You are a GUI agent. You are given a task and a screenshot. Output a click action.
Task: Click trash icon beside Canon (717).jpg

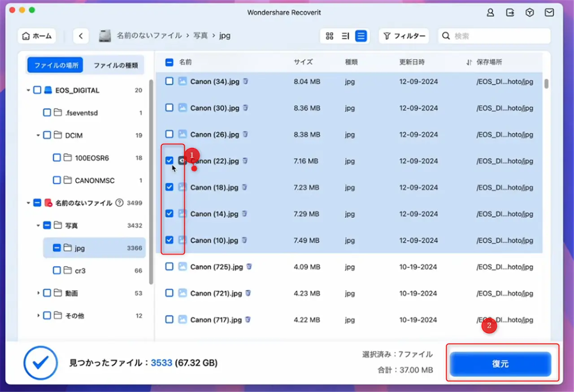point(248,319)
